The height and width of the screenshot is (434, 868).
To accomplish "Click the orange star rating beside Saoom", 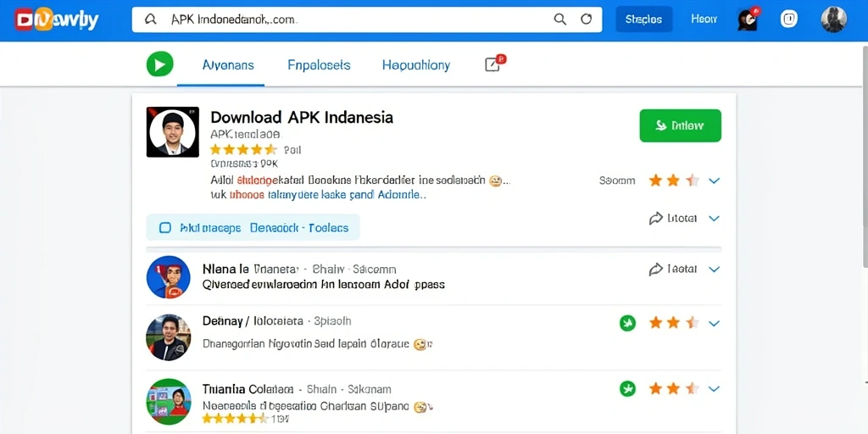I will tap(674, 181).
